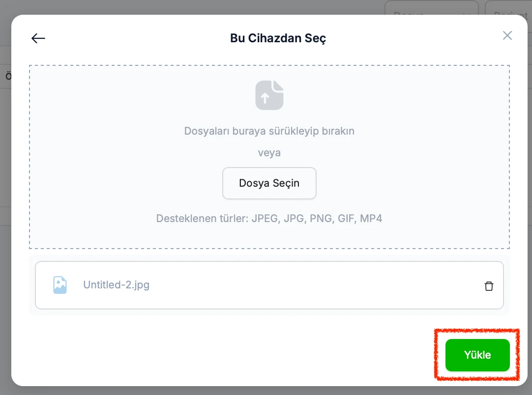Click the image file icon beside Untitled-2.jpg
The image size is (532, 395).
pos(59,285)
